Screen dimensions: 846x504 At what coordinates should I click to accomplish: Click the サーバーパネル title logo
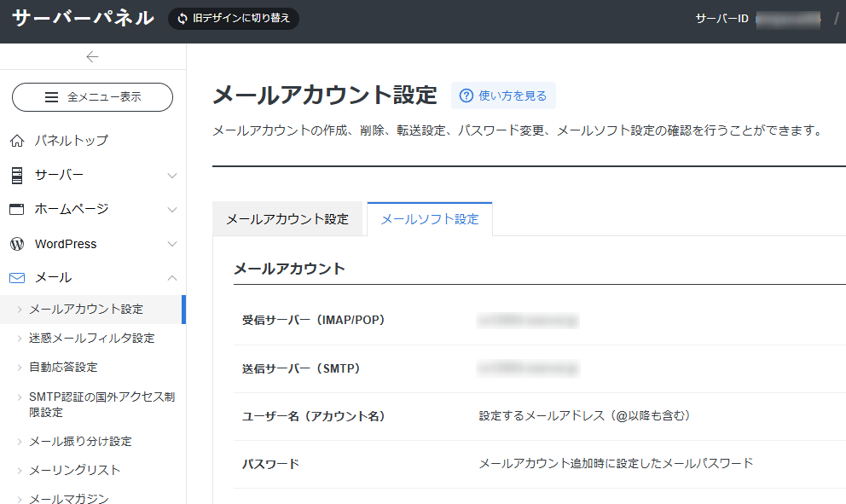[83, 18]
